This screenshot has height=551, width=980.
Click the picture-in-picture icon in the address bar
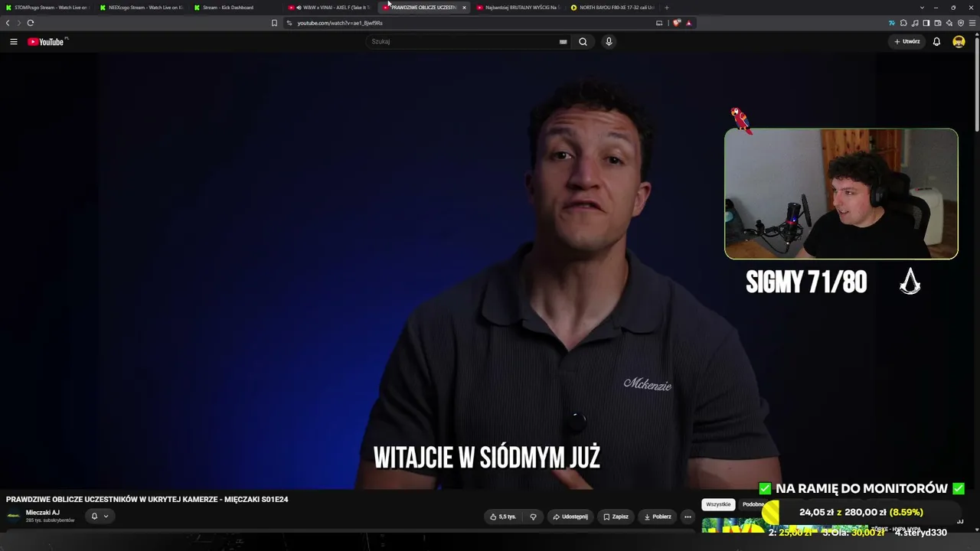click(659, 23)
